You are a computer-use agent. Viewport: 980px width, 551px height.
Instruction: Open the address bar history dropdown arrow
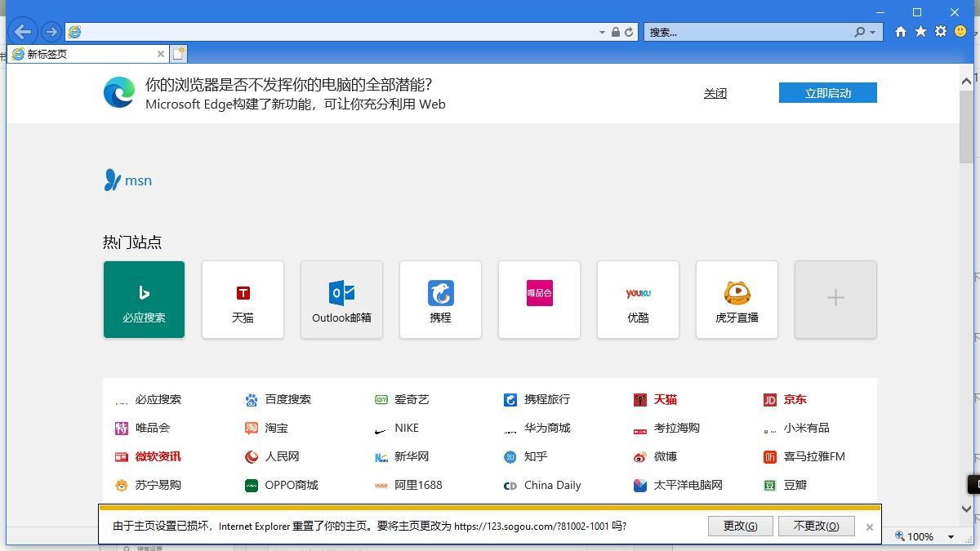click(x=601, y=31)
